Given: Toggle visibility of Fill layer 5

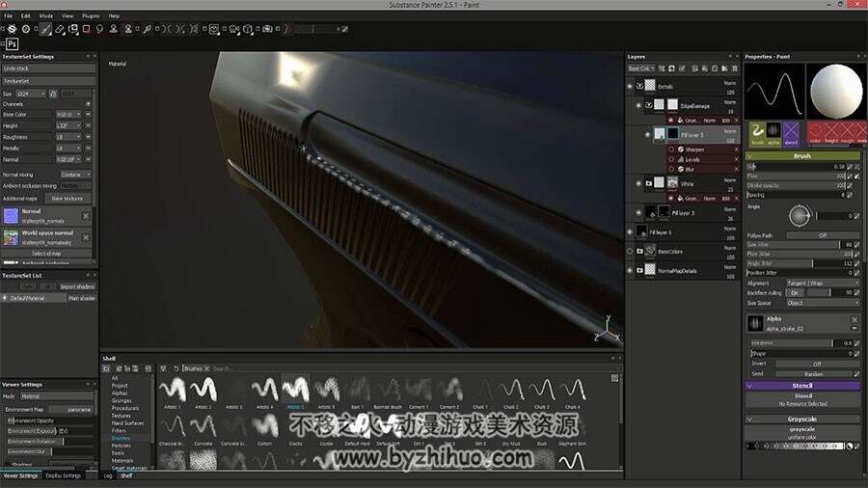Looking at the screenshot, I should point(648,134).
